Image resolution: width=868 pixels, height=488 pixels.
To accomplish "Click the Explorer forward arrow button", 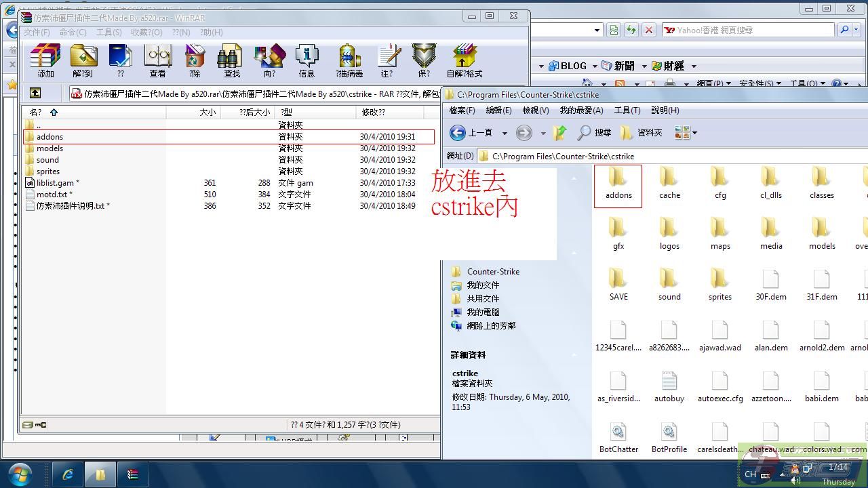I will tap(524, 133).
